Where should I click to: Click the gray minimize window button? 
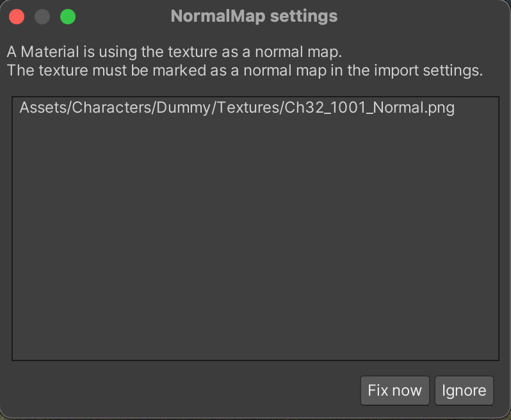point(42,17)
